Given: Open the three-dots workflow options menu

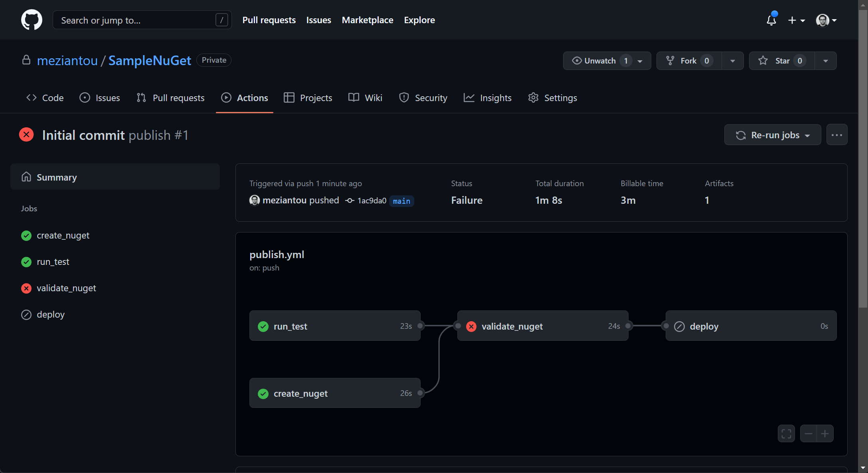Looking at the screenshot, I should (836, 135).
